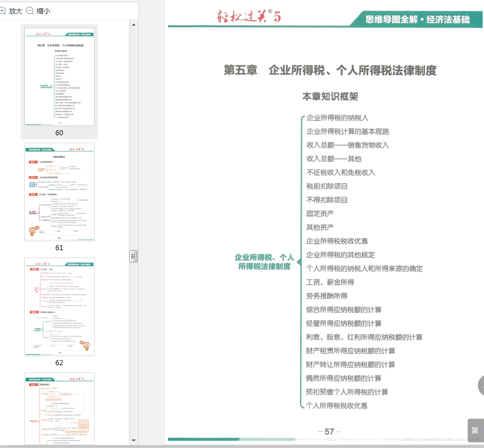Click the gray 第 button at bottom right
The height and width of the screenshot is (448, 484).
pos(476,431)
